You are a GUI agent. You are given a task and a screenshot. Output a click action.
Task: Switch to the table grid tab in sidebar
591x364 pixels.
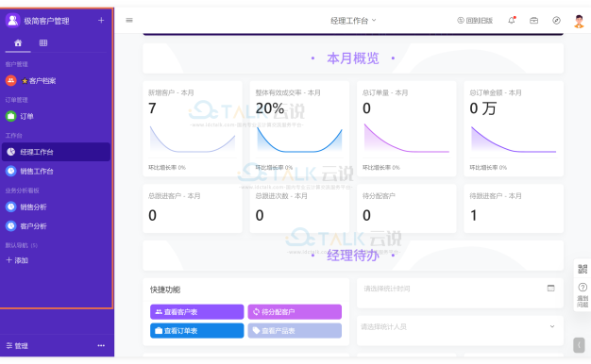43,43
